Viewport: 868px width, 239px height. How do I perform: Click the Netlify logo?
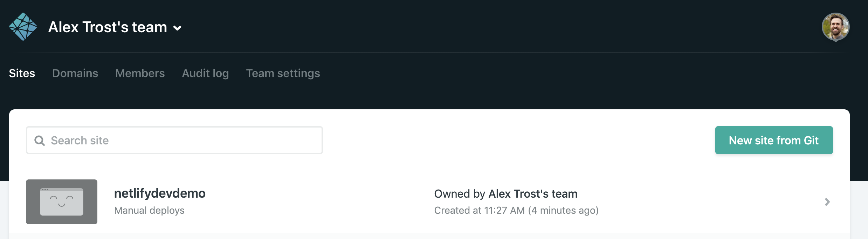24,26
